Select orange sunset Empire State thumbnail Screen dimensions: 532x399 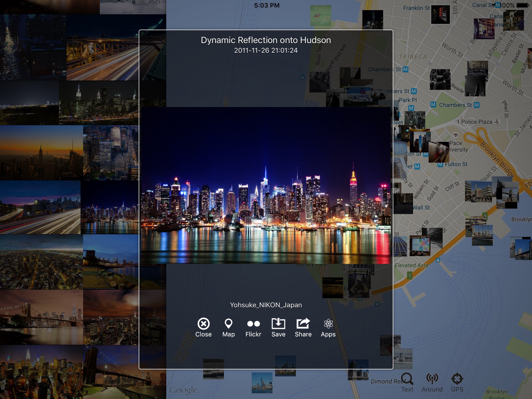(x=41, y=153)
